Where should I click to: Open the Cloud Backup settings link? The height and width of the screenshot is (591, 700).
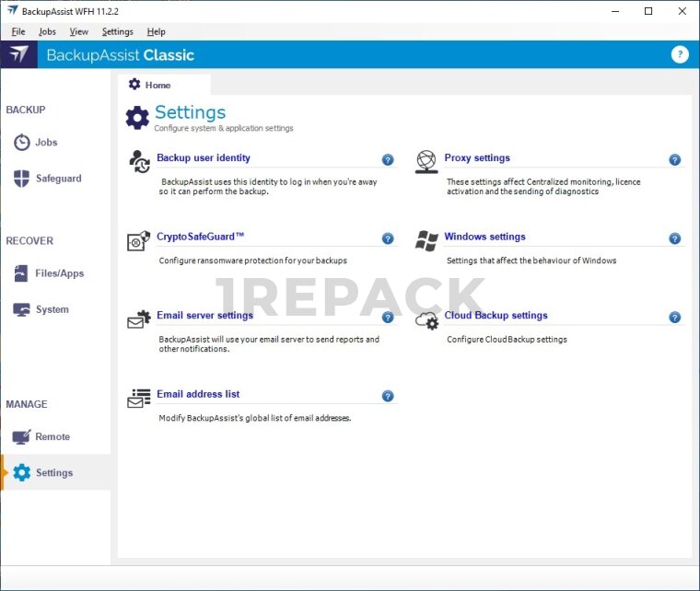496,316
